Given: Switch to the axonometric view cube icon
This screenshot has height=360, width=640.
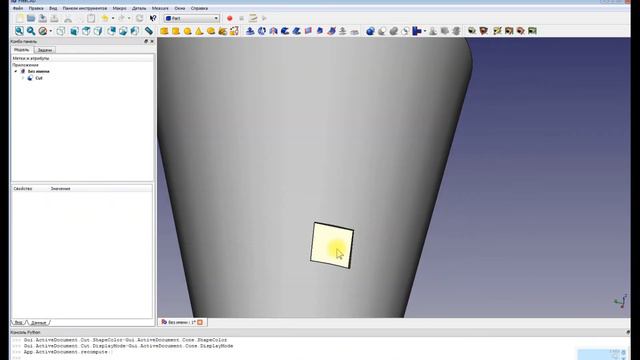Looking at the screenshot, I should click(61, 31).
